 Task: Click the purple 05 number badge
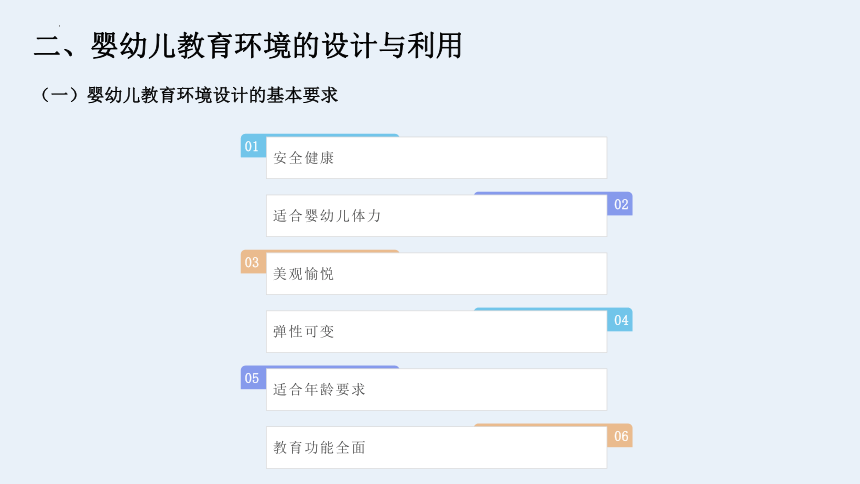click(253, 378)
